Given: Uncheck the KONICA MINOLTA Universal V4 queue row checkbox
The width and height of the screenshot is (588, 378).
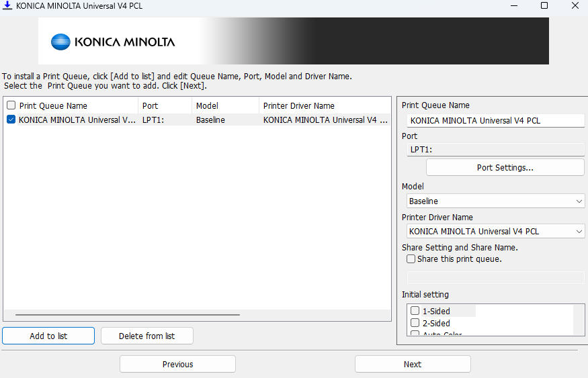Looking at the screenshot, I should point(11,120).
